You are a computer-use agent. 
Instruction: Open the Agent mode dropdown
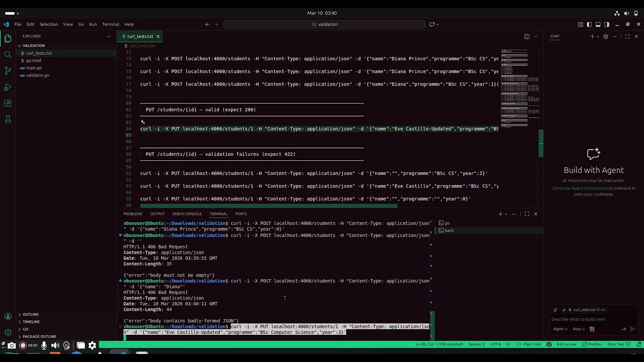(560, 329)
